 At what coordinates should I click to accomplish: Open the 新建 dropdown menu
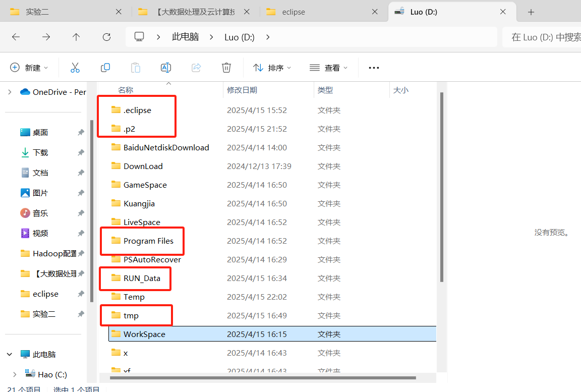pos(29,68)
